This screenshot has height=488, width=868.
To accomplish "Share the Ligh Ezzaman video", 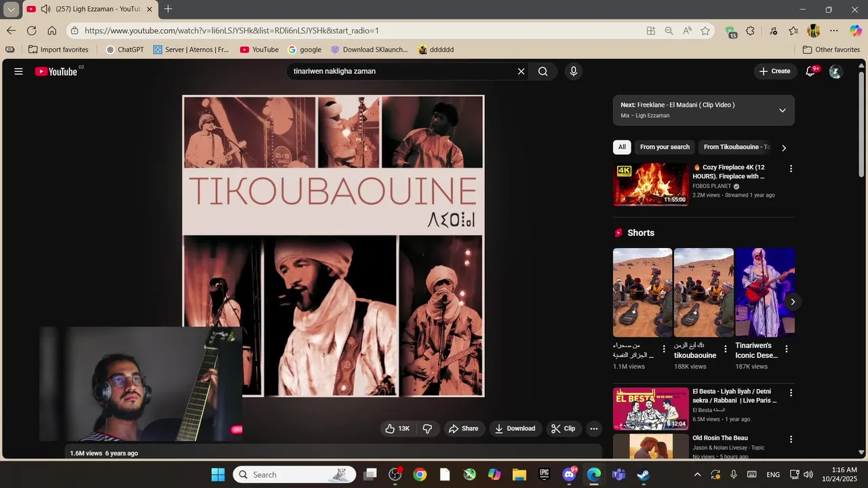I will pyautogui.click(x=464, y=428).
